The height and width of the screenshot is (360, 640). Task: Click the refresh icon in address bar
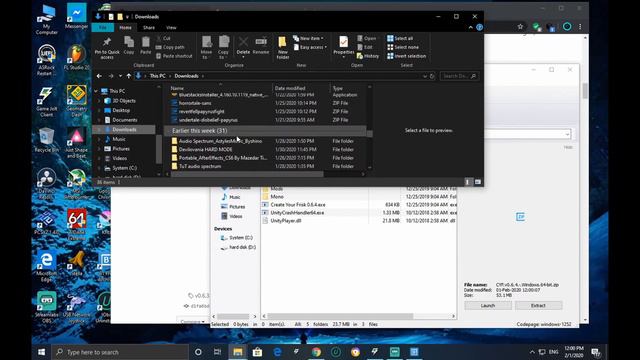click(432, 76)
